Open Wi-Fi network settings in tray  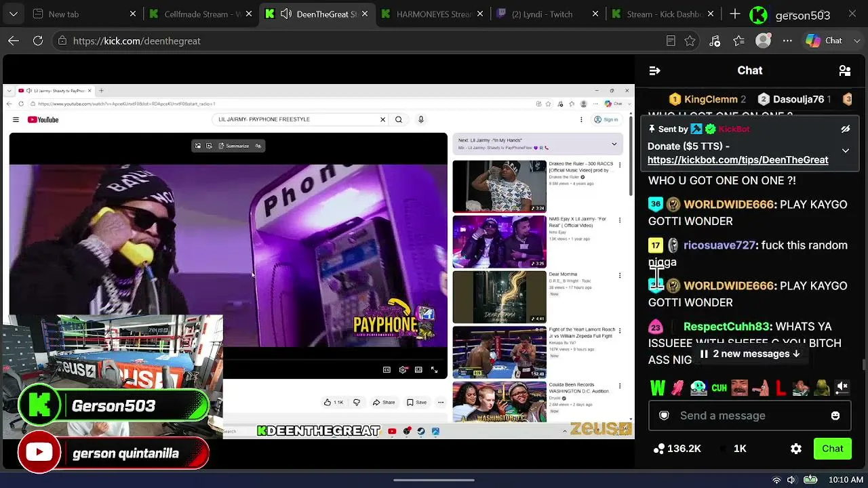tap(776, 480)
